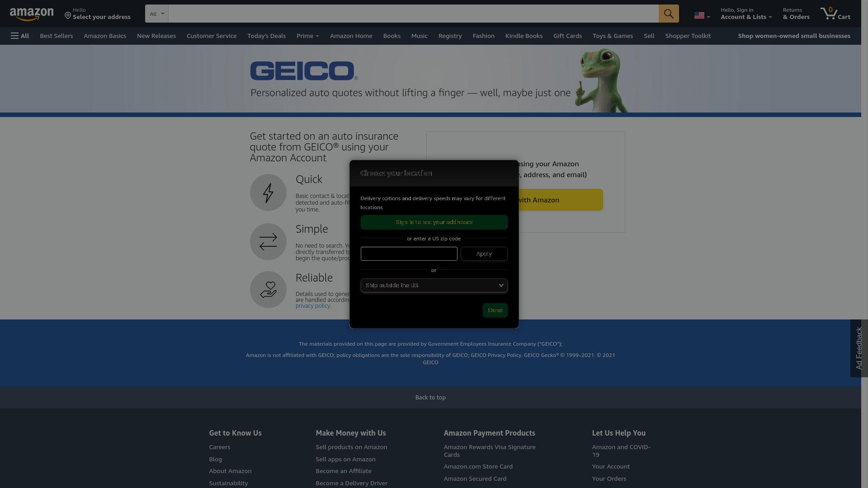Click the Simple transfer arrows icon
The image size is (868, 488).
pyautogui.click(x=268, y=242)
